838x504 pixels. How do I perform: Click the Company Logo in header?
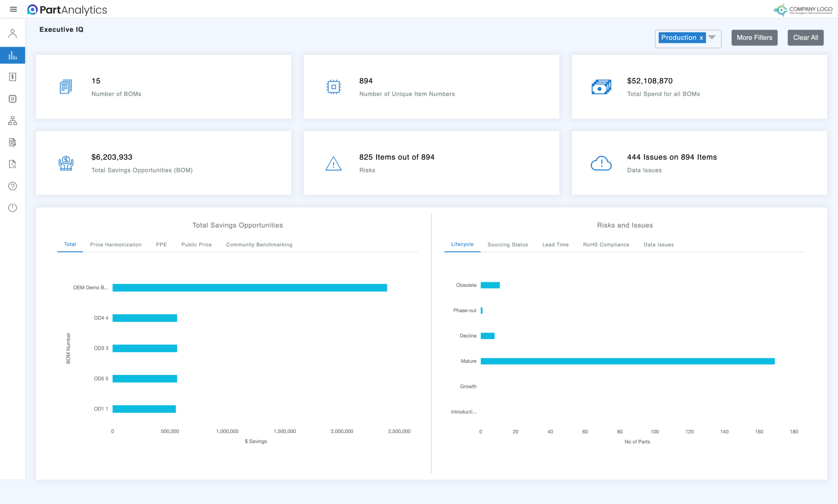(802, 10)
